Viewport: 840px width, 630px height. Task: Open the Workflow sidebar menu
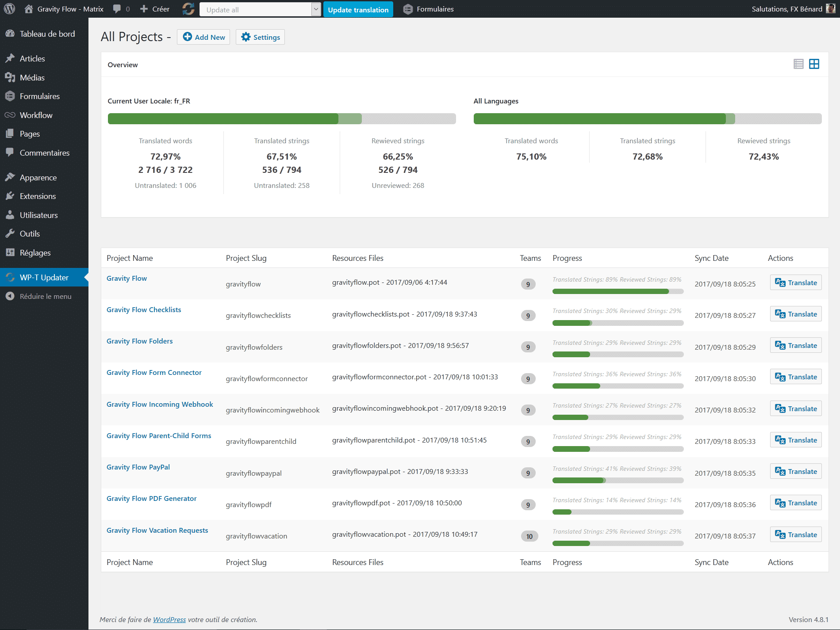[44, 115]
